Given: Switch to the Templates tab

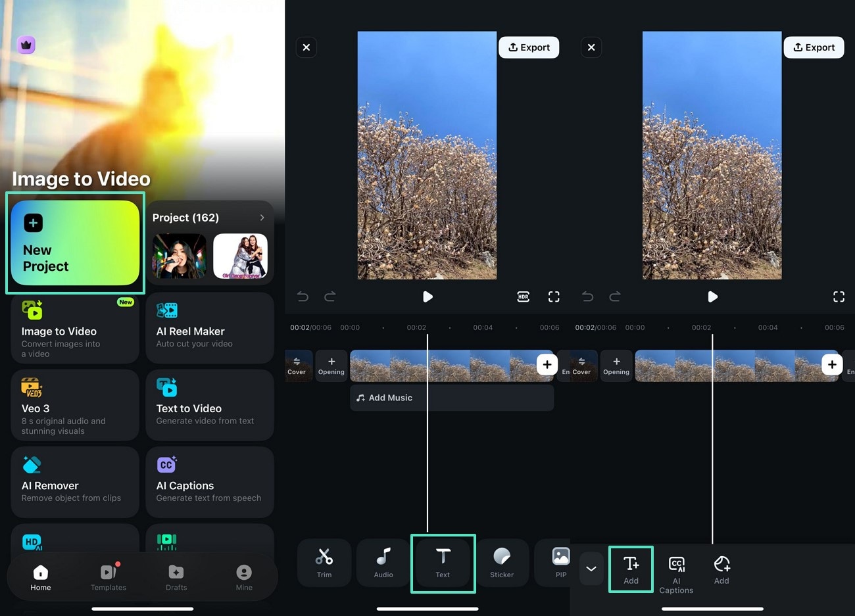Looking at the screenshot, I should coord(109,577).
